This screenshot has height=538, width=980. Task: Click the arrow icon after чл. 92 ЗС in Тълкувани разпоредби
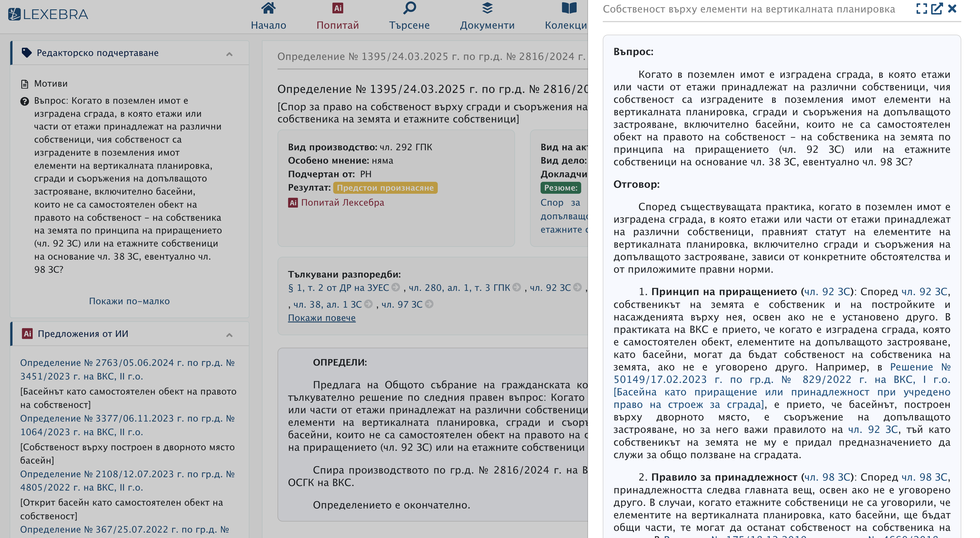(577, 287)
